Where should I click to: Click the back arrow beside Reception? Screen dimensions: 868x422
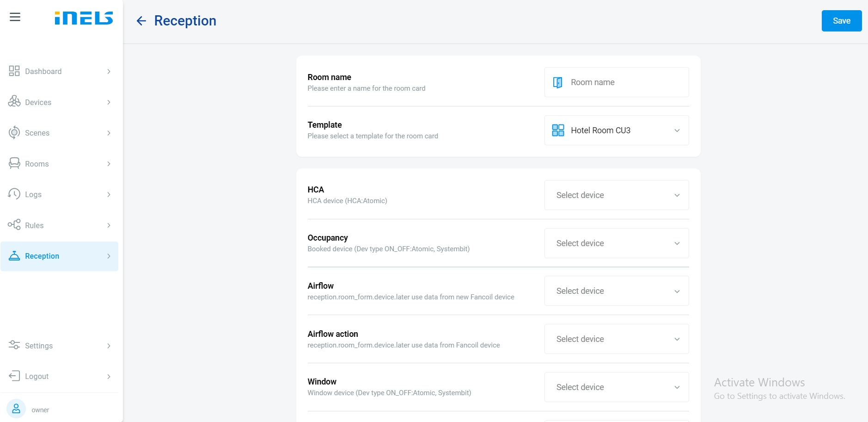tap(141, 21)
